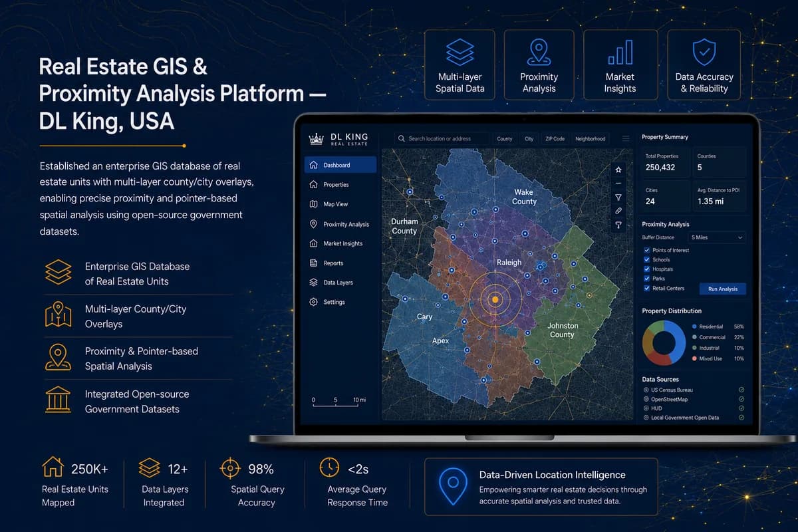This screenshot has width=798, height=532.
Task: Click the Market Insights bar chart icon
Action: click(620, 52)
